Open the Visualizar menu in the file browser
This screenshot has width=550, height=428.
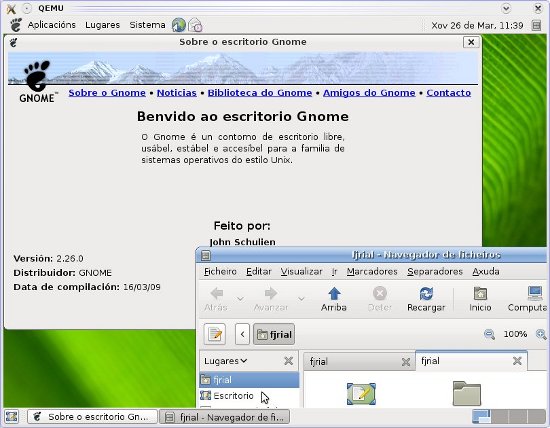tap(301, 272)
